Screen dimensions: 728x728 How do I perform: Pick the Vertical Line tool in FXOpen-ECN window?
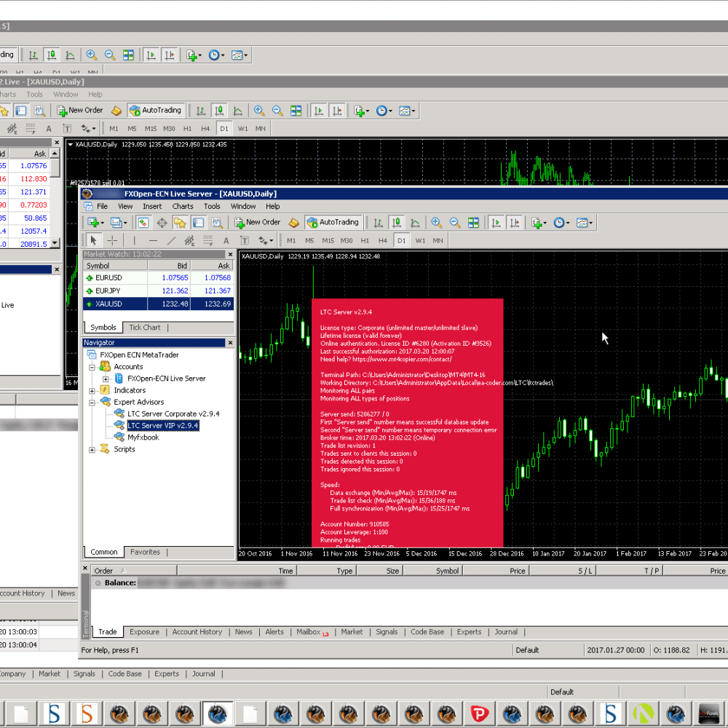pos(134,240)
